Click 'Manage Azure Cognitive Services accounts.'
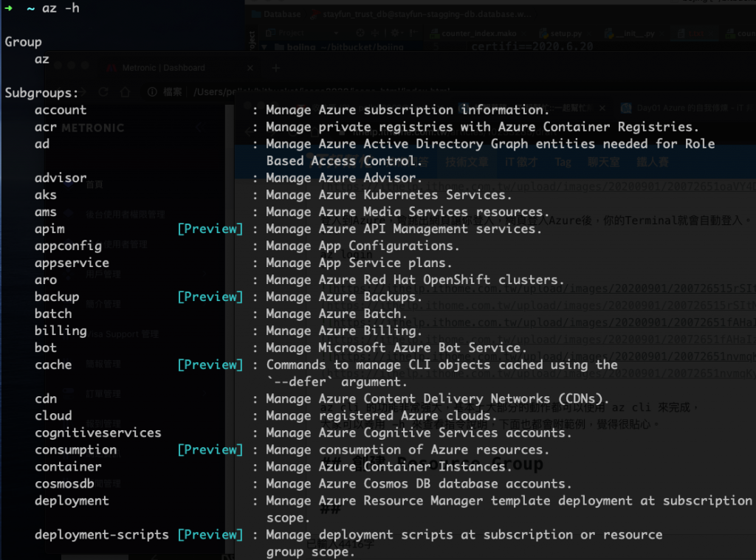Screen dimensions: 756x560 coord(419,433)
